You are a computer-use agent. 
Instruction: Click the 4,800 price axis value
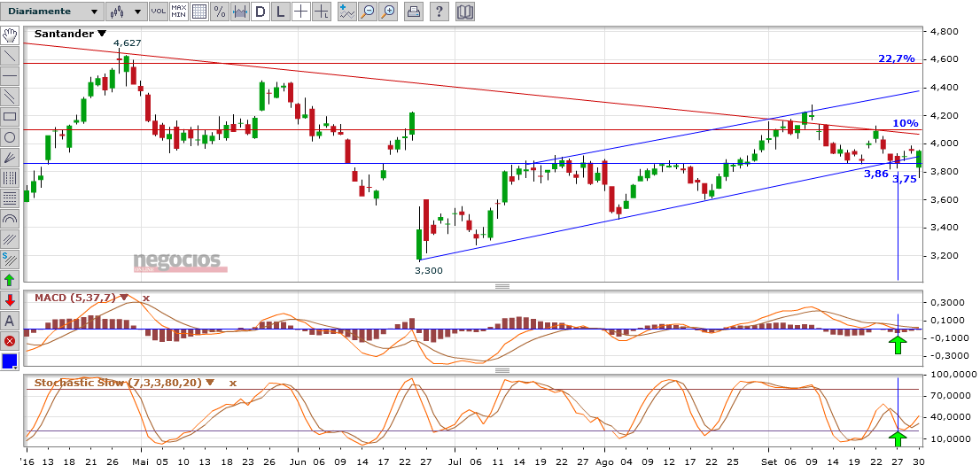click(945, 31)
